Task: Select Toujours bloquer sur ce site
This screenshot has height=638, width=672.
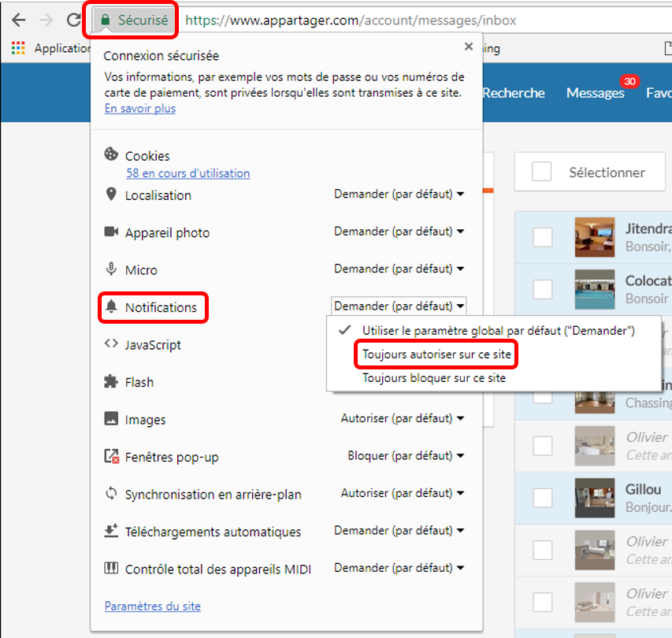Action: 433,378
